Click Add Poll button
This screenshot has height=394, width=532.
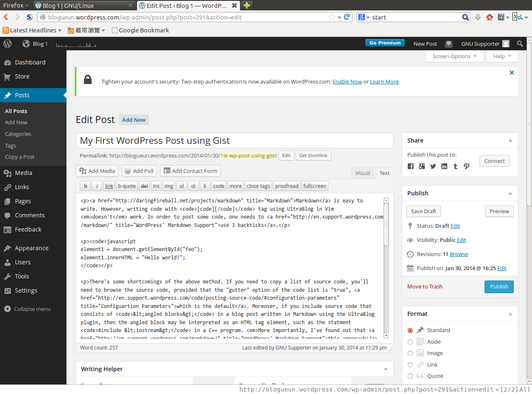tap(139, 171)
